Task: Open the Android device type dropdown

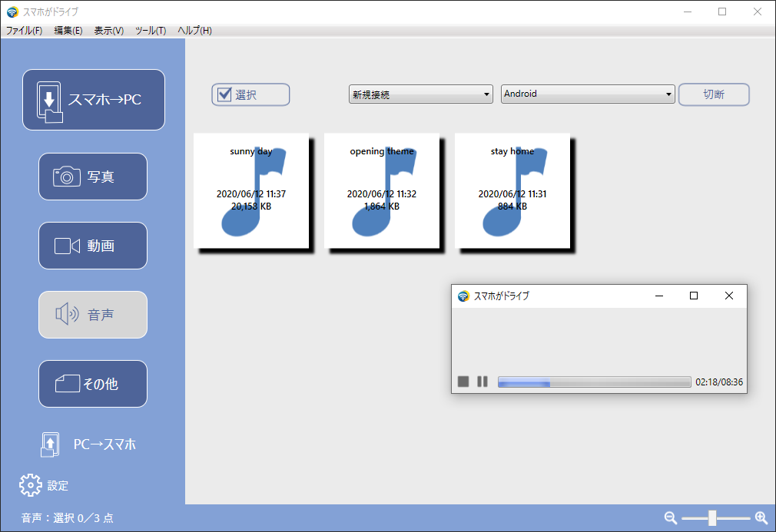Action: 588,94
